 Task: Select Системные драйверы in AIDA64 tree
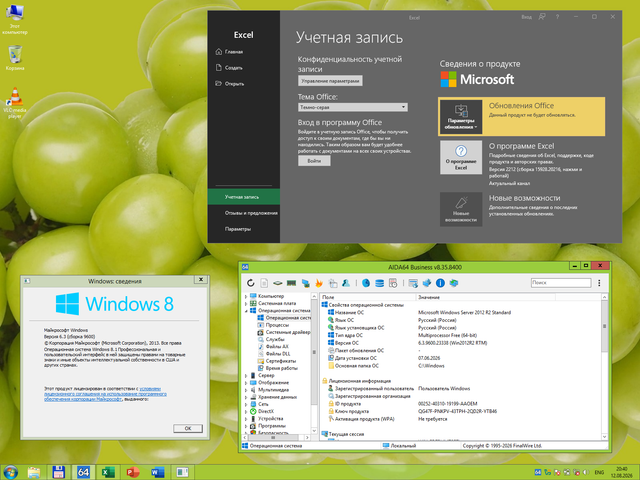click(284, 332)
